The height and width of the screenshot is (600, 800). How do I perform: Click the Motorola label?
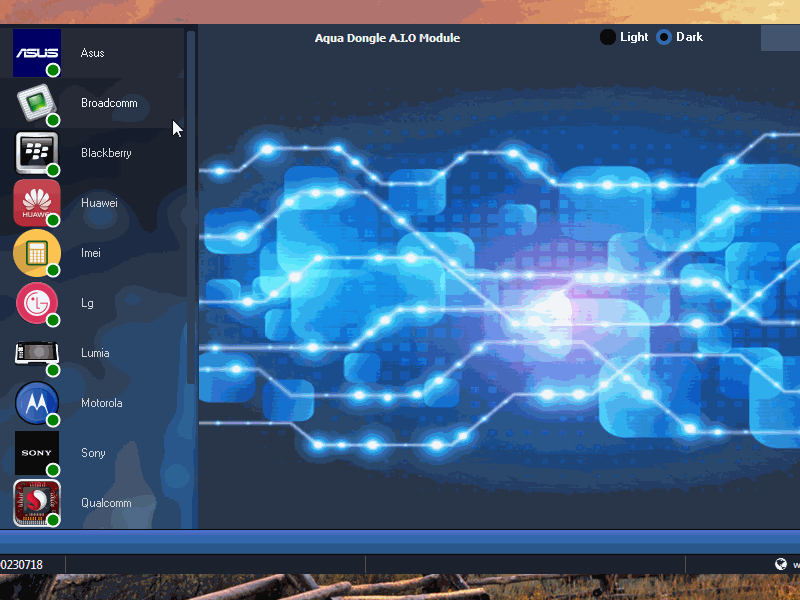point(102,403)
